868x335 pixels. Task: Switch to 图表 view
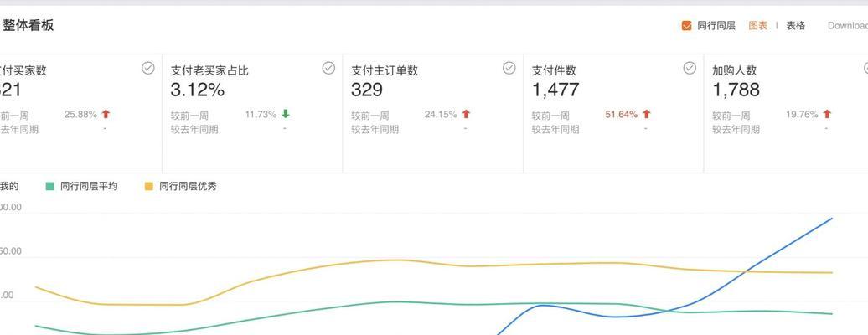click(758, 25)
